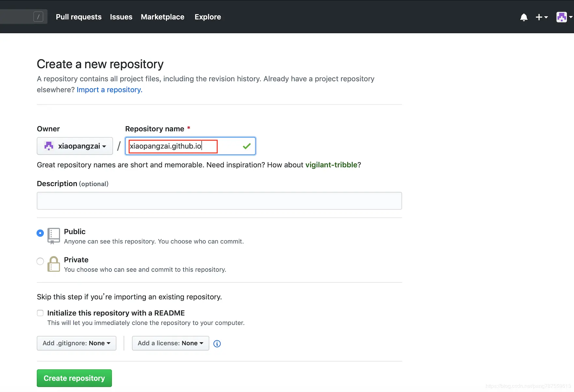Click the license info icon
574x392 pixels.
(x=217, y=344)
